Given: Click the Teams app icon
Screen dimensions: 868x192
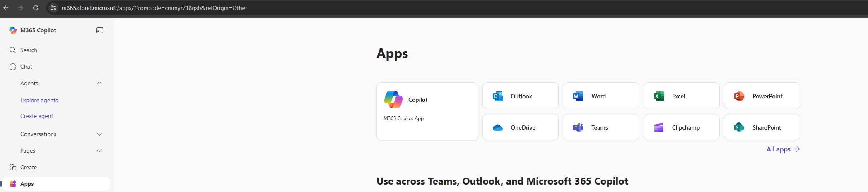Looking at the screenshot, I should click(578, 127).
